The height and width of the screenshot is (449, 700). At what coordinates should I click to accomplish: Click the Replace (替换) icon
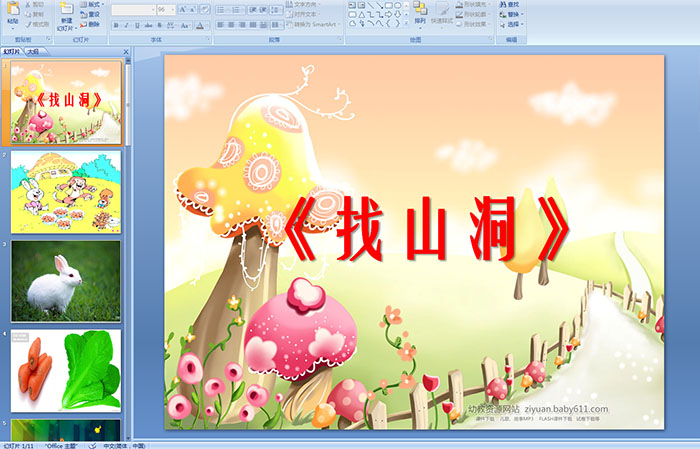click(x=512, y=14)
